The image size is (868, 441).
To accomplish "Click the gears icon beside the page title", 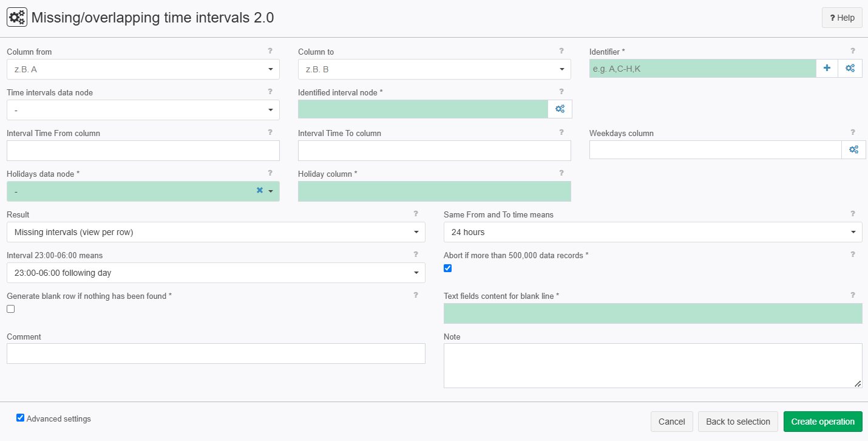I will coord(16,18).
